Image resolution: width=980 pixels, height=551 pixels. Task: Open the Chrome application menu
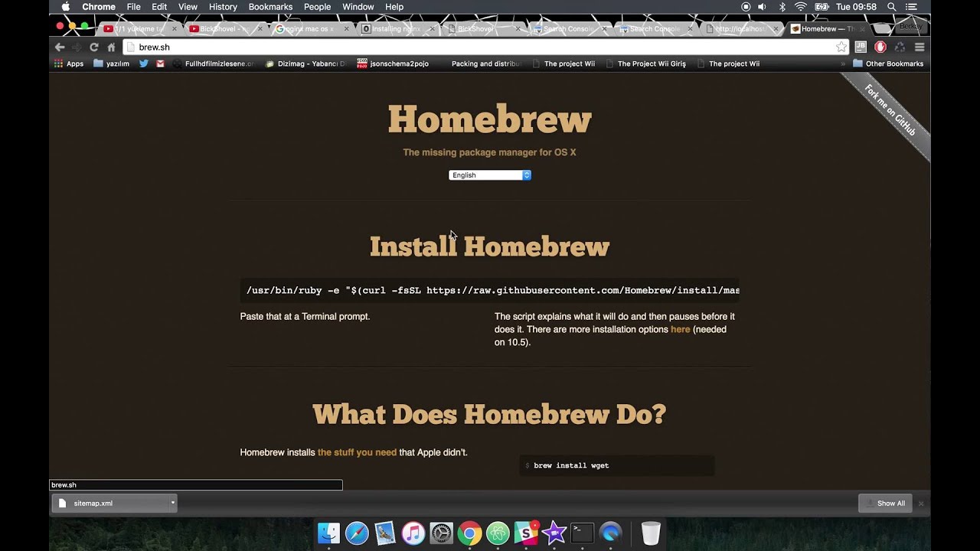tap(99, 7)
